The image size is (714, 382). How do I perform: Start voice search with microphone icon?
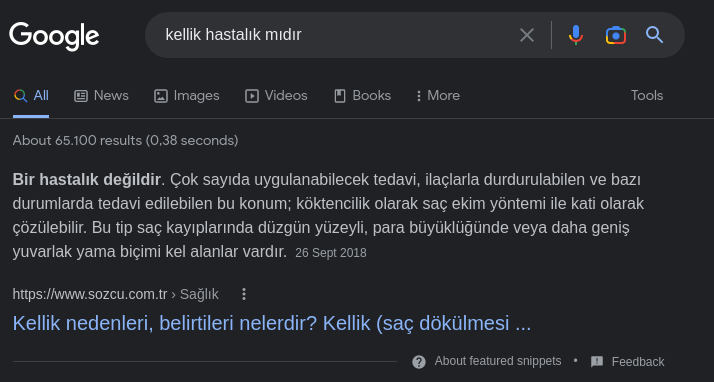pyautogui.click(x=576, y=35)
